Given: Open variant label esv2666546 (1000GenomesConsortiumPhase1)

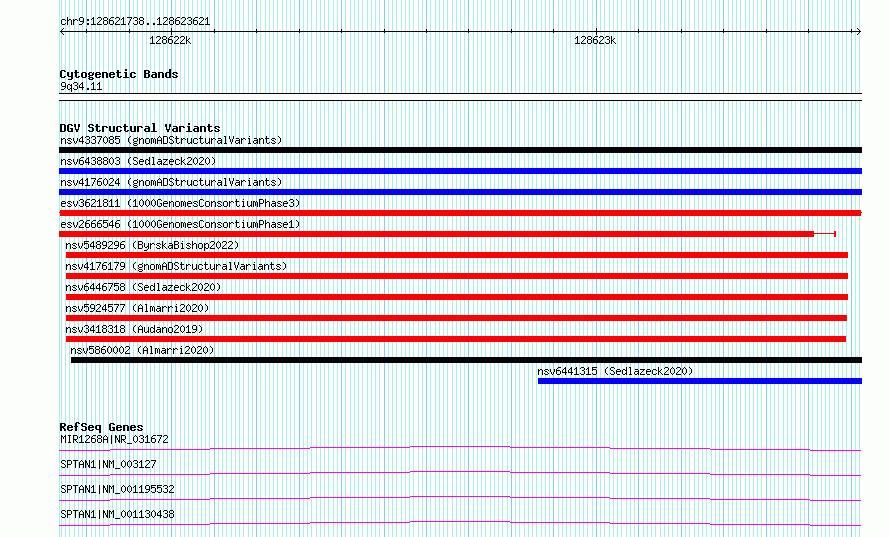Looking at the screenshot, I should pyautogui.click(x=180, y=224).
